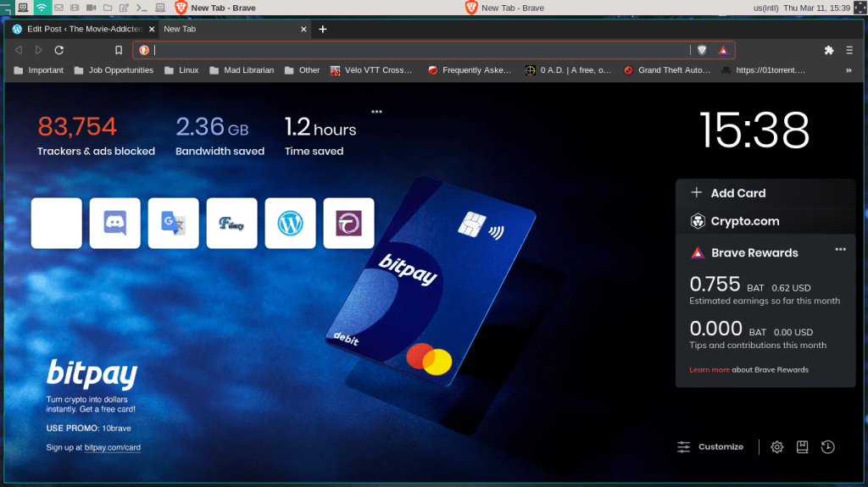Go back one page
Viewport: 868px width, 487px height.
19,50
